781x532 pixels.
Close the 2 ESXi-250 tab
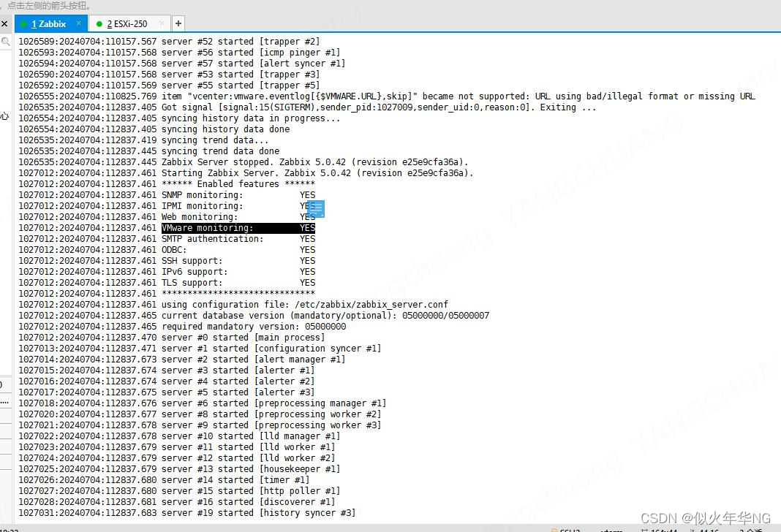162,23
